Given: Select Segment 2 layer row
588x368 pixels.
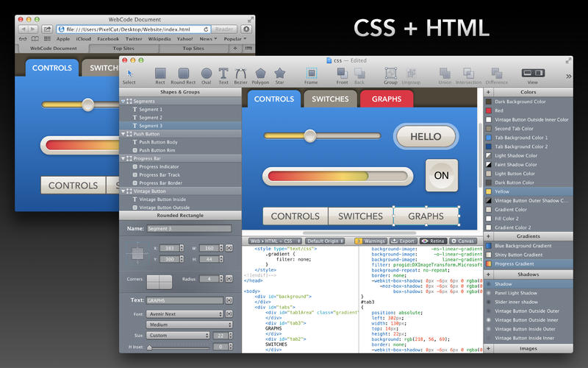Looking at the screenshot, I should 180,118.
